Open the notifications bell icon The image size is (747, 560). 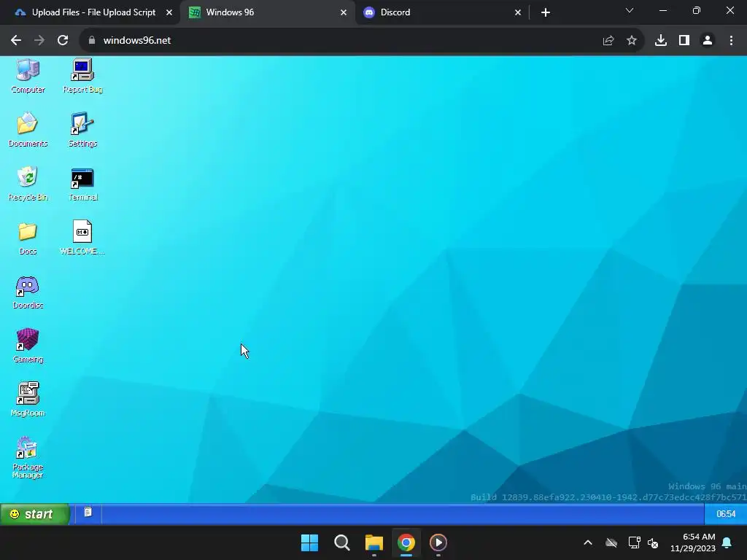coord(727,542)
